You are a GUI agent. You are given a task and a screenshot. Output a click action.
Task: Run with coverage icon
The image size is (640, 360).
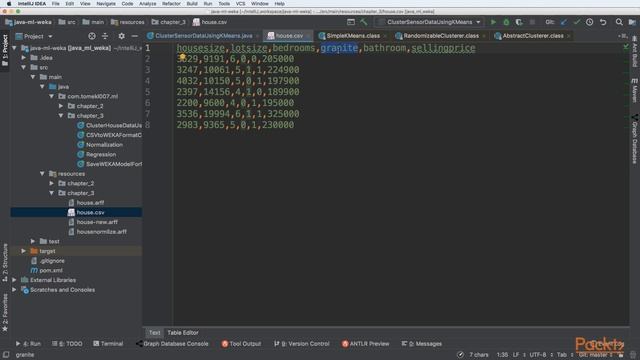pos(519,22)
